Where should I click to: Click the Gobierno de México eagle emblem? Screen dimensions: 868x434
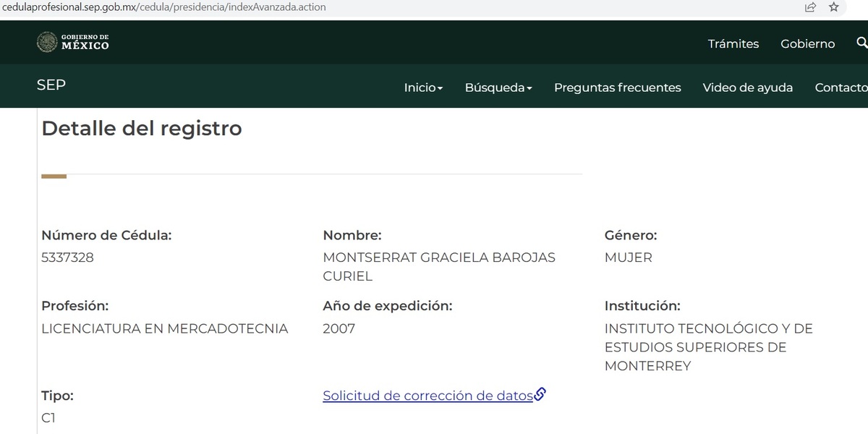coord(47,42)
